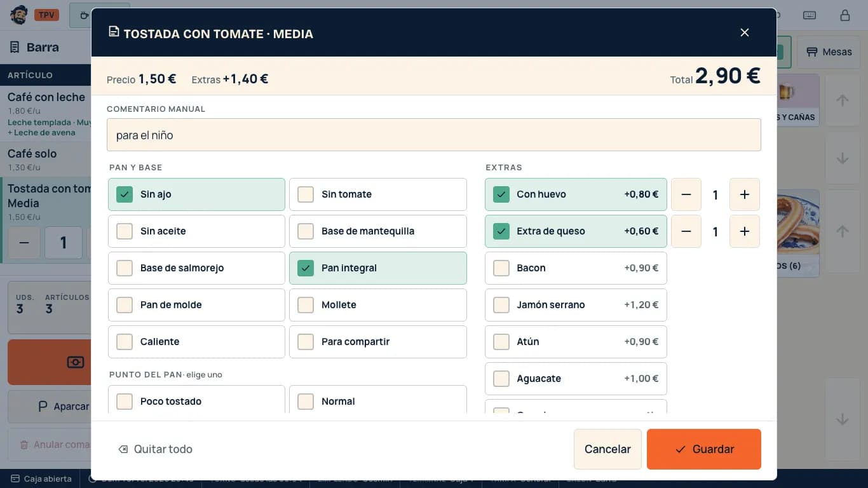This screenshot has width=868, height=488.
Task: Uncheck Pan integral
Action: point(378,268)
